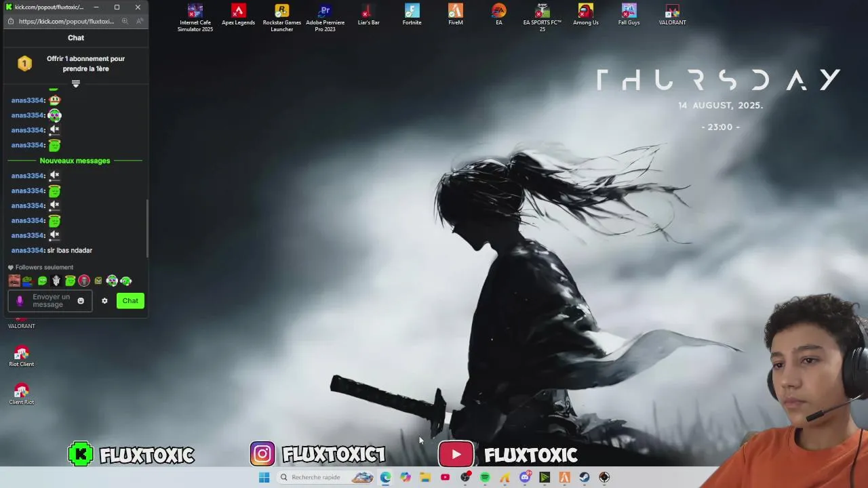Click the chat panel scrollbar
The height and width of the screenshot is (488, 868).
coord(146,228)
